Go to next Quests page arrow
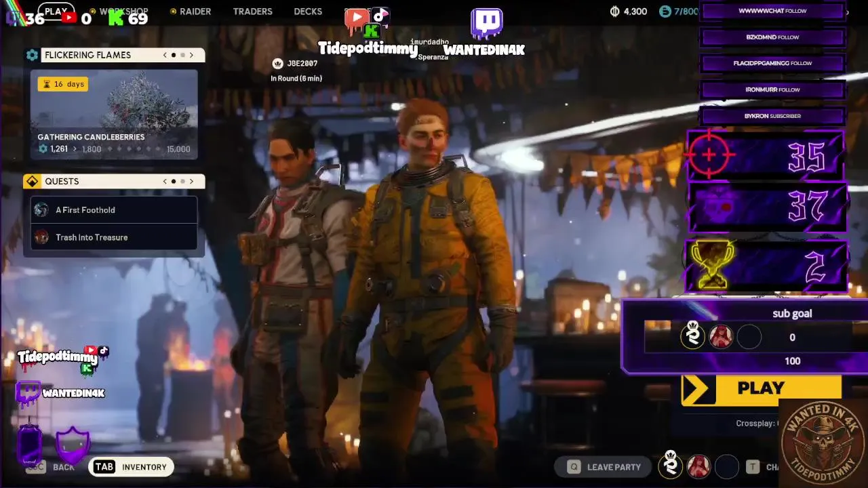868x488 pixels. 191,182
